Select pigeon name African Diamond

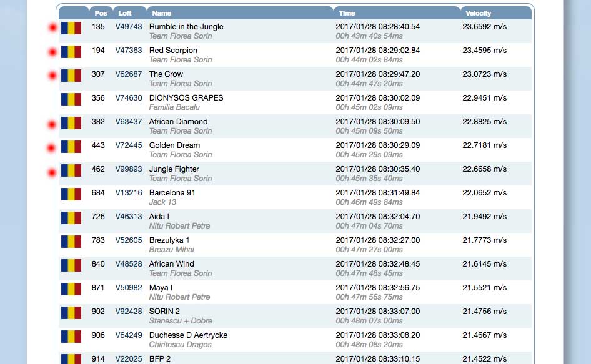178,122
